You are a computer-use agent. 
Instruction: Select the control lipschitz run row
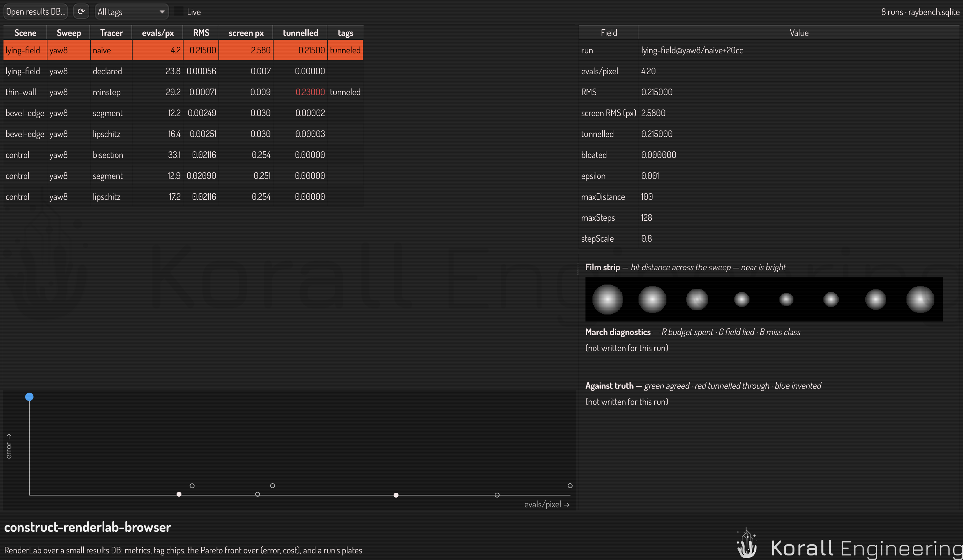coord(183,197)
